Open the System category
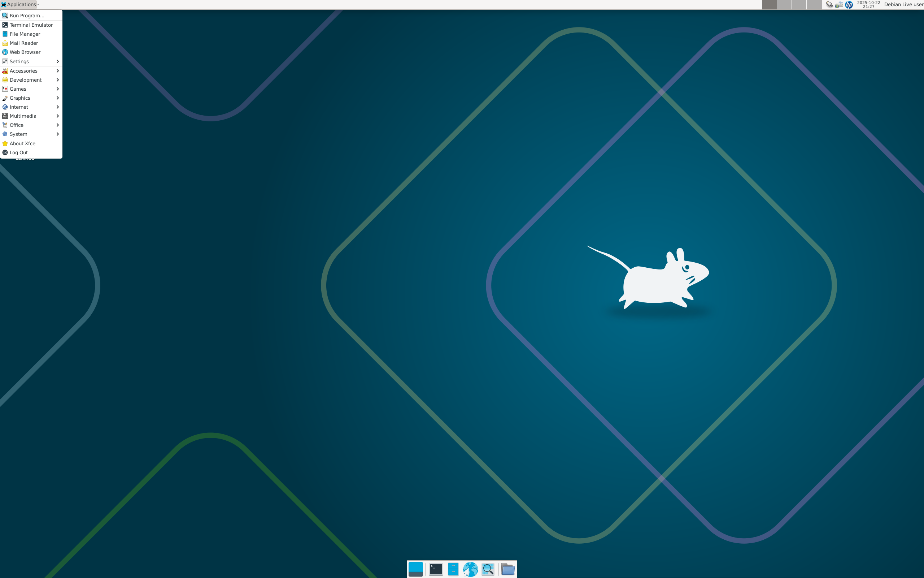This screenshot has width=924, height=578. tap(31, 134)
